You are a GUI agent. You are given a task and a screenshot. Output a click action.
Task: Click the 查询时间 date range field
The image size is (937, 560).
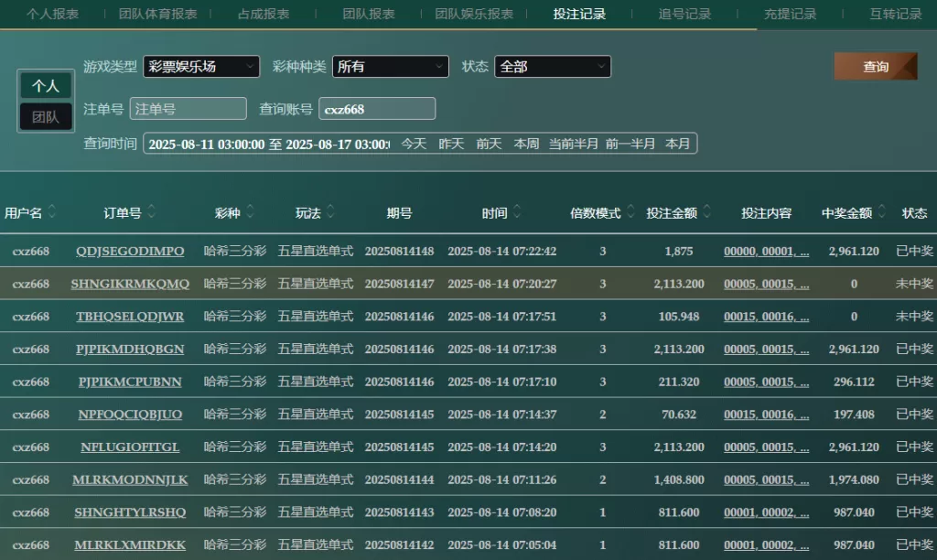click(269, 144)
